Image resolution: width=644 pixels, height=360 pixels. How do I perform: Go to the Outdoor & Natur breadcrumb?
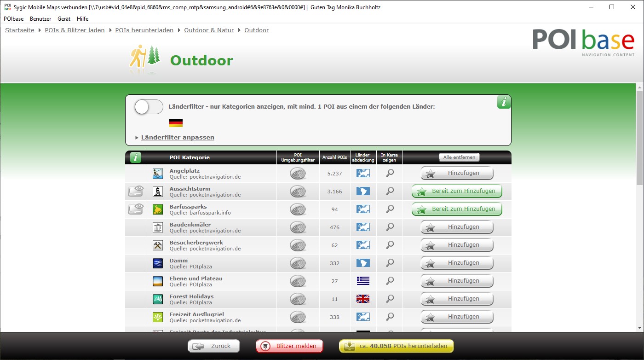(x=209, y=30)
